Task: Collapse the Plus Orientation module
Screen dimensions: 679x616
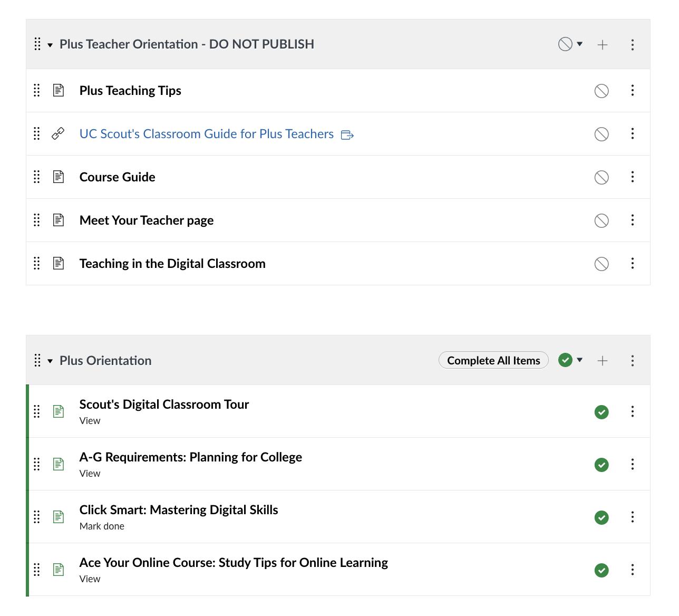Action: [x=50, y=361]
